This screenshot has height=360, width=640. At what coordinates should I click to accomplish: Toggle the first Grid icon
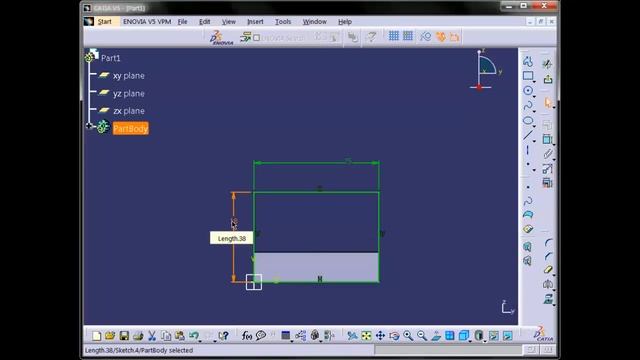393,36
